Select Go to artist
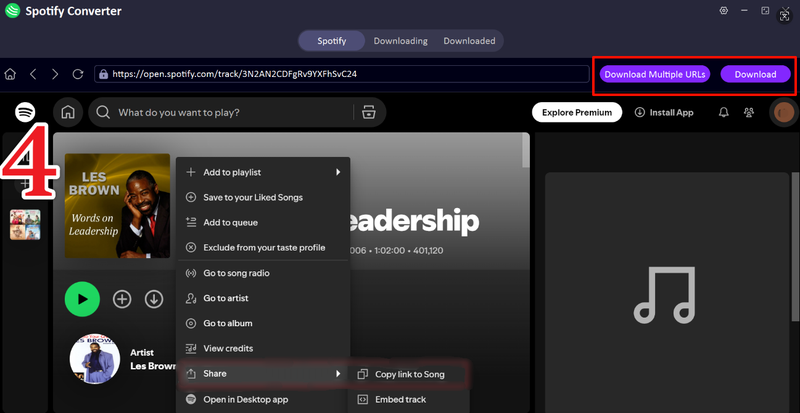Screen dimensions: 800x413 (x=263, y=298)
